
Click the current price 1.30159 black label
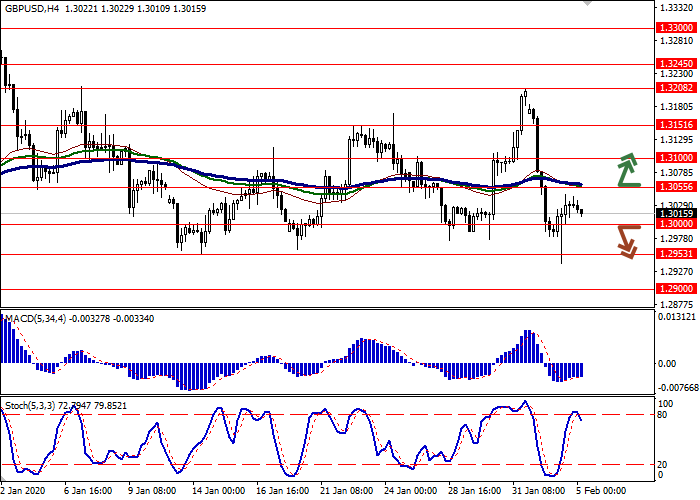(x=677, y=213)
